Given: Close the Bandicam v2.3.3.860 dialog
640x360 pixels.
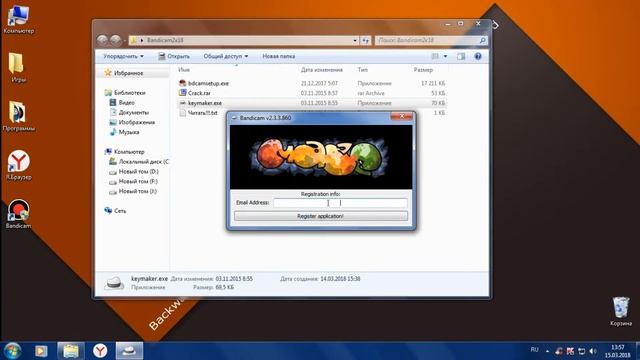Looking at the screenshot, I should 402,117.
